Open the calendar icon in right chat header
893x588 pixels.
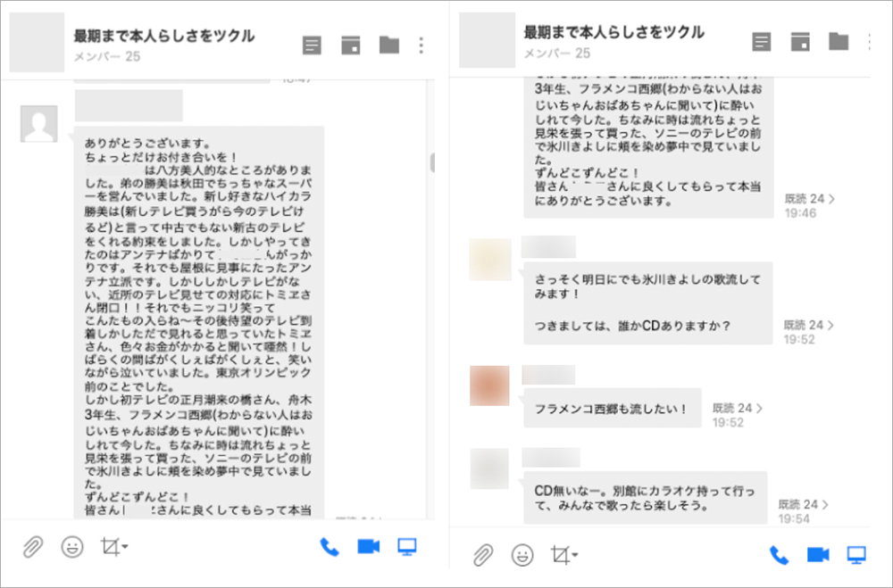click(800, 42)
